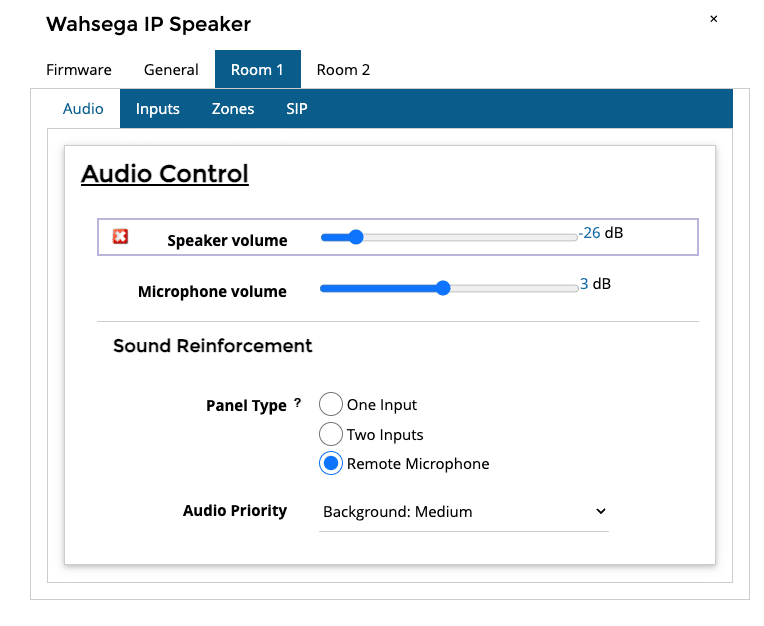Viewport: 764px width, 626px height.
Task: Close the Wahsega IP Speaker dialog
Action: [713, 19]
